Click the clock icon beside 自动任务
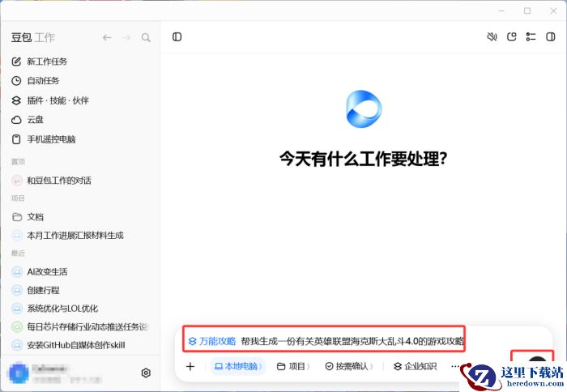Screen dimensions: 567x392 pos(17,81)
